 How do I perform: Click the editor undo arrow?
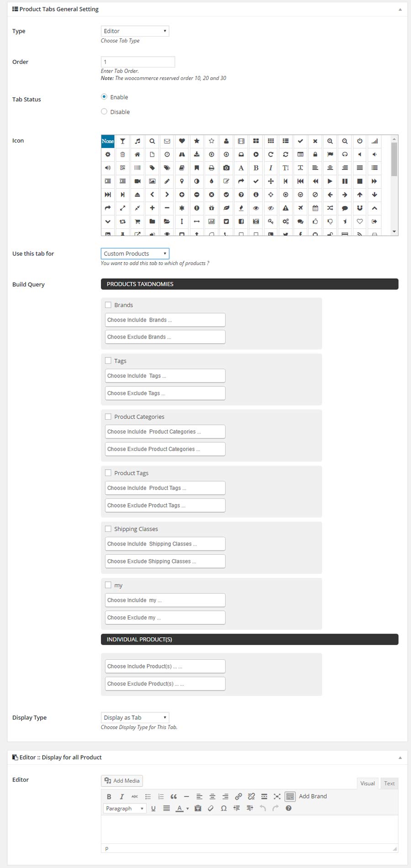pos(263,808)
